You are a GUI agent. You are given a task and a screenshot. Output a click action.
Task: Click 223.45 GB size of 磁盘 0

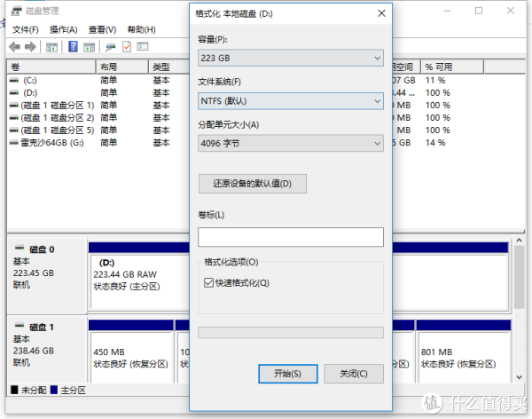tap(34, 273)
